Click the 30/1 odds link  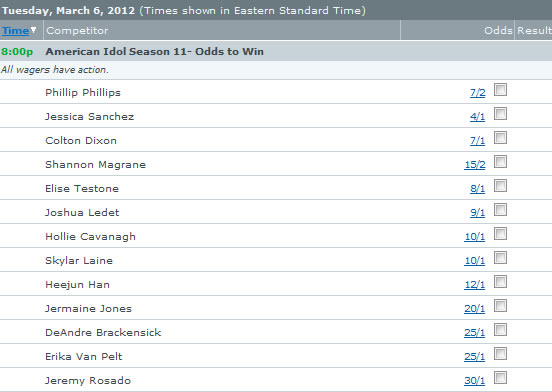tap(475, 380)
